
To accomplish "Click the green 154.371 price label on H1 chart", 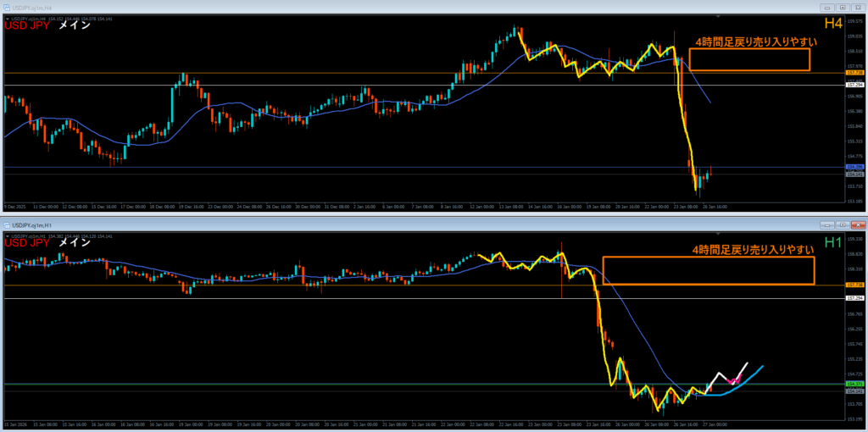I will coord(855,384).
